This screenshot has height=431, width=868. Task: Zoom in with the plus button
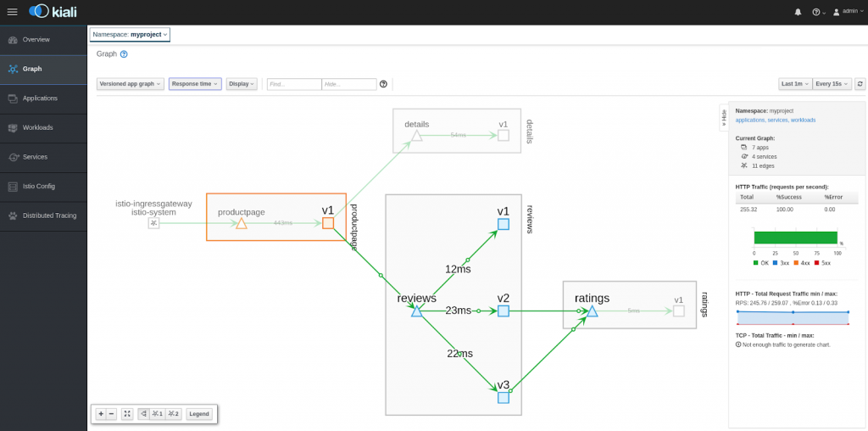point(101,414)
